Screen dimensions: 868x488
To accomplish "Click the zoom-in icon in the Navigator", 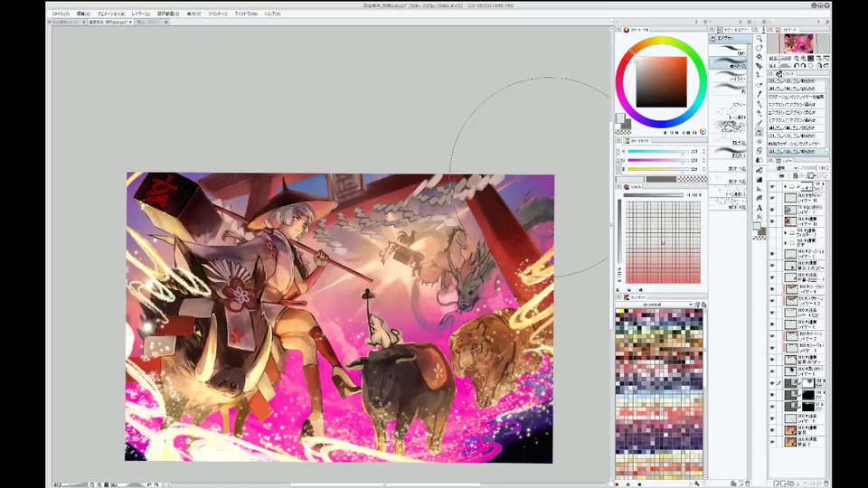I will click(803, 58).
